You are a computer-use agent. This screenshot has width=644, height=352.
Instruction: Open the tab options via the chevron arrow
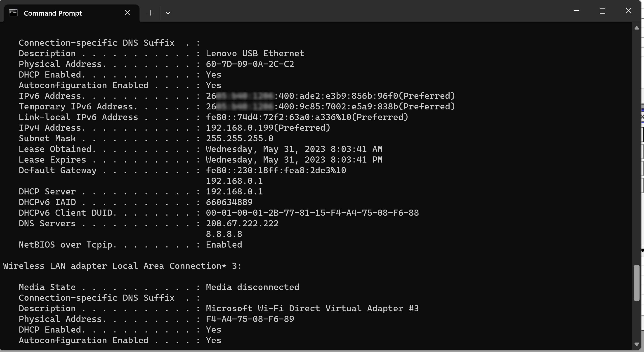pos(168,13)
